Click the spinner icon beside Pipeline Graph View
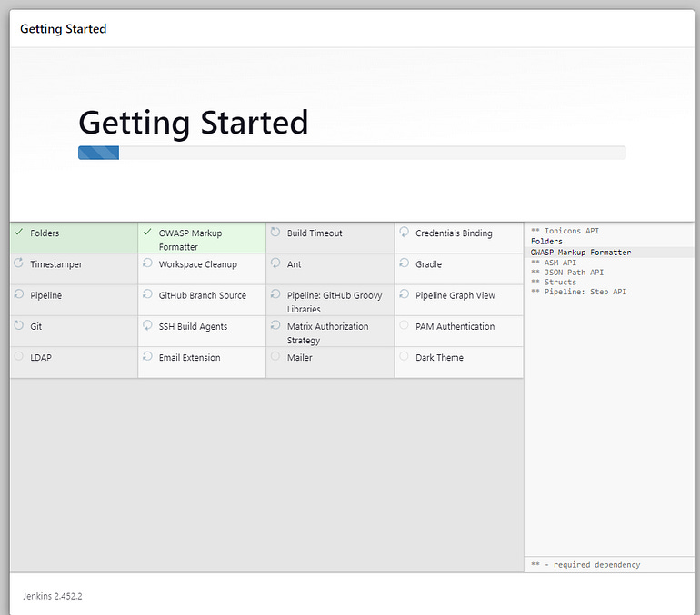The height and width of the screenshot is (615, 700). pyautogui.click(x=404, y=294)
